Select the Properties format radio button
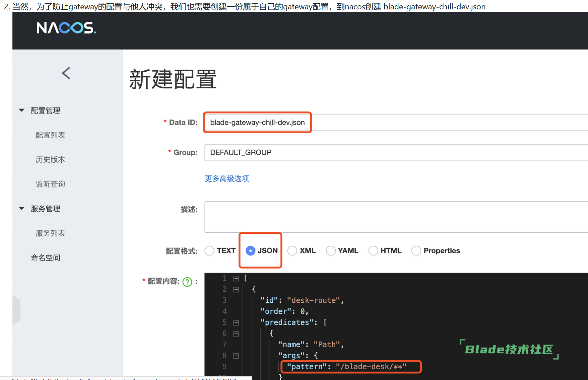588x380 pixels. coord(416,251)
